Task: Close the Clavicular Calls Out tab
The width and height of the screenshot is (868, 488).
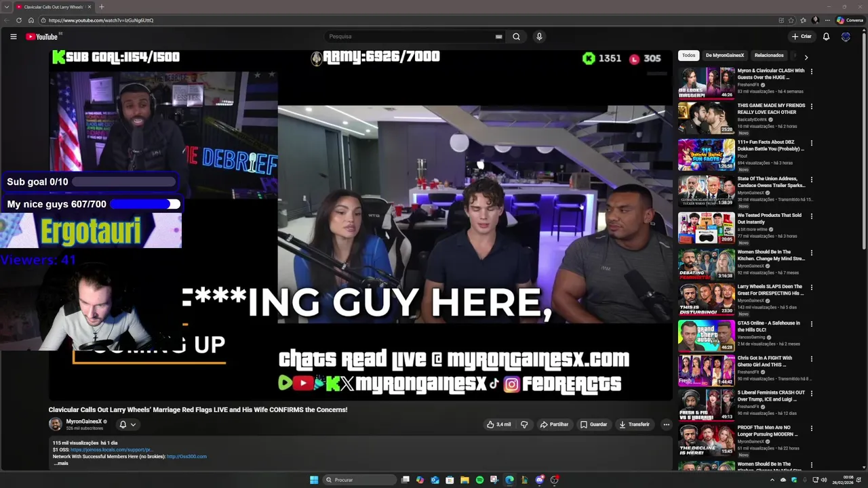Action: [x=89, y=7]
